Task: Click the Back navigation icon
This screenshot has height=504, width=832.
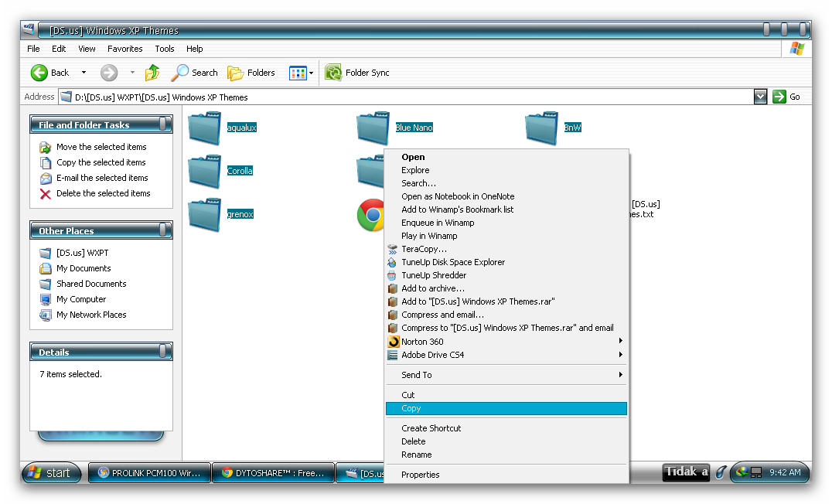Action: [x=40, y=72]
